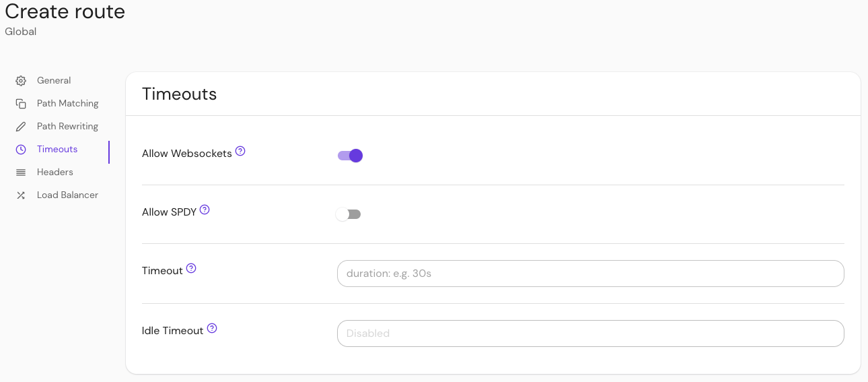The height and width of the screenshot is (382, 868).
Task: Open help for Allow Websockets
Action: coord(240,151)
